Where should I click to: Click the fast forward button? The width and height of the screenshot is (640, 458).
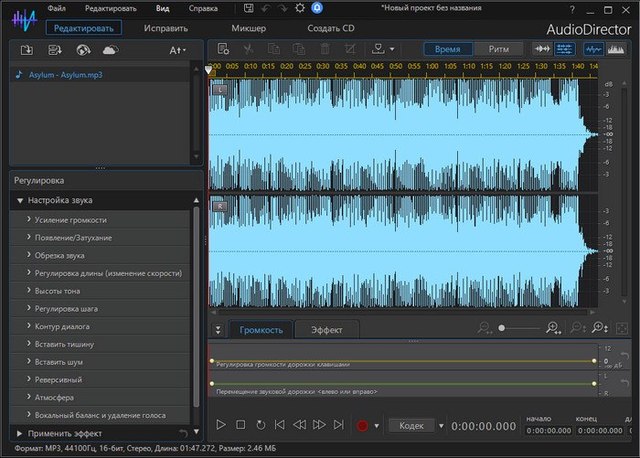[320, 425]
